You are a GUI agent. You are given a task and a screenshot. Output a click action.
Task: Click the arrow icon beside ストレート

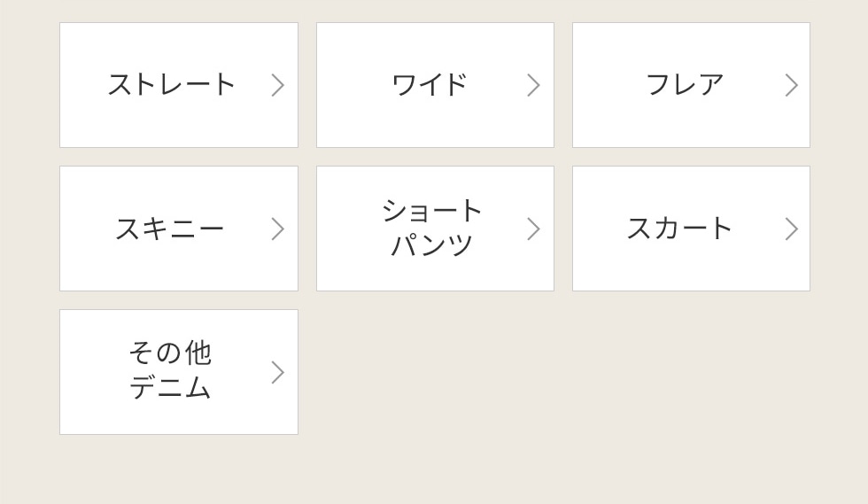[277, 85]
